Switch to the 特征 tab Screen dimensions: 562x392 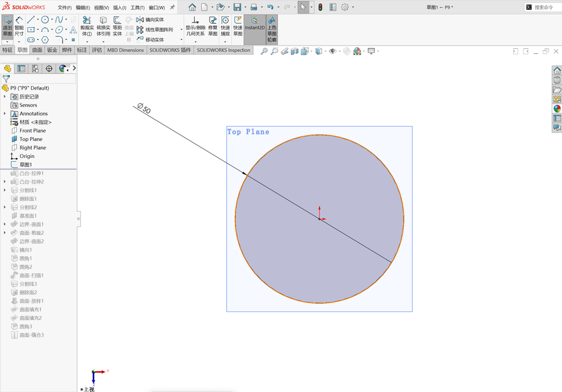(8, 50)
